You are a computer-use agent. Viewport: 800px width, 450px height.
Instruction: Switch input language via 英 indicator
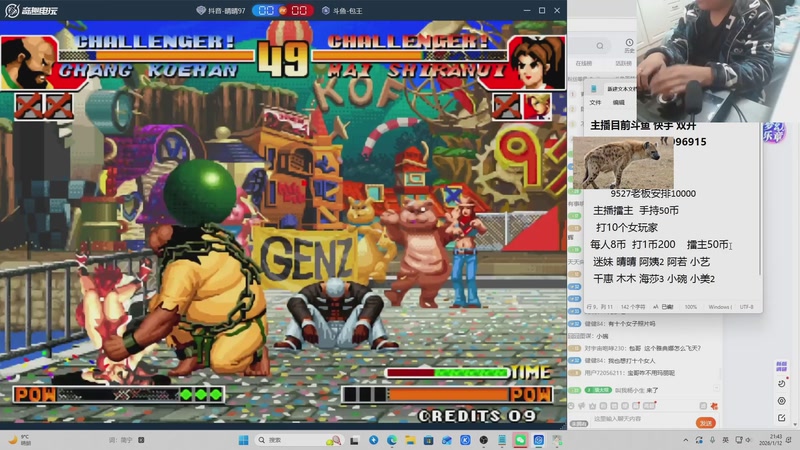(x=725, y=440)
